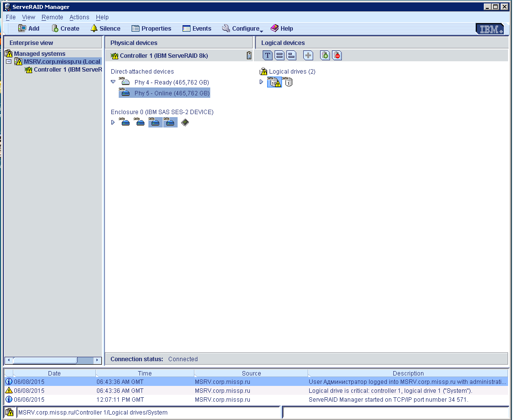
Task: Open the Actions menu
Action: (79, 17)
